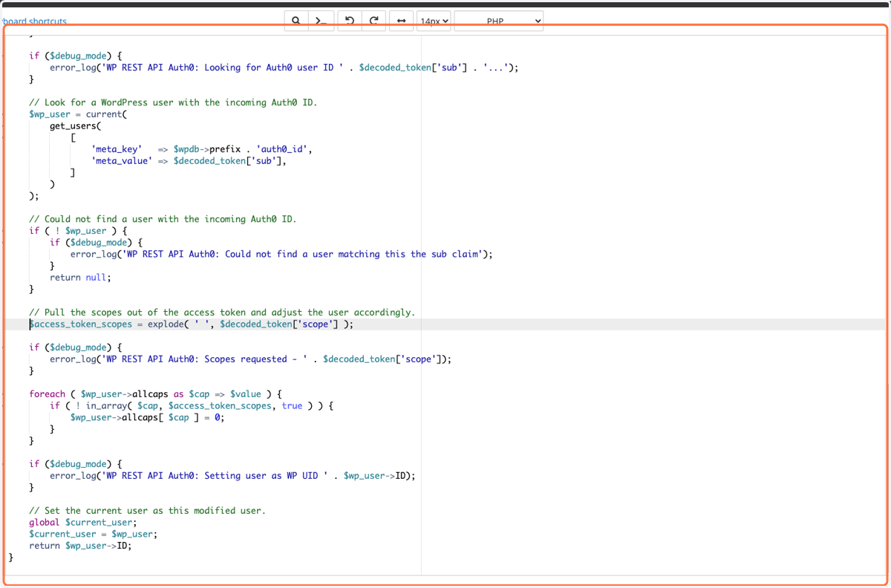Click 'get_users(' in the code

[76, 126]
